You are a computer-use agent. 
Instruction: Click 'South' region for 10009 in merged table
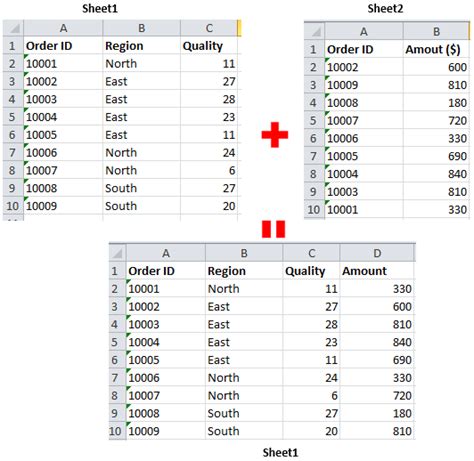(244, 431)
